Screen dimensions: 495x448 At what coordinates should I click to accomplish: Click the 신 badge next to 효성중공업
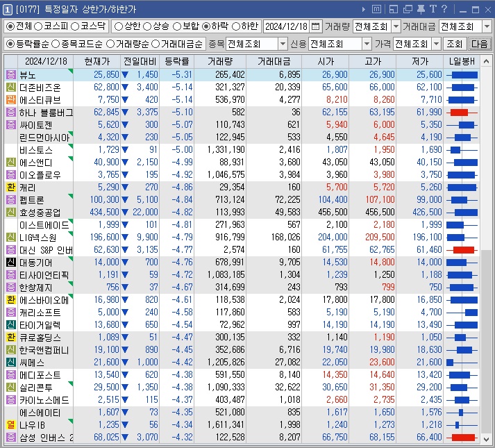(10, 213)
